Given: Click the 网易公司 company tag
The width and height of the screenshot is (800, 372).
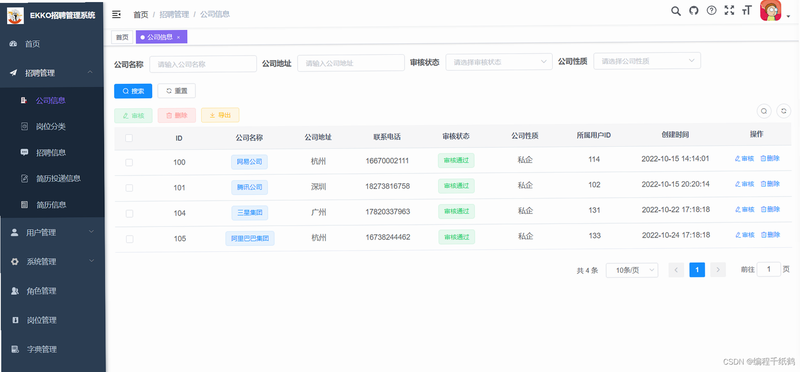Looking at the screenshot, I should click(249, 162).
